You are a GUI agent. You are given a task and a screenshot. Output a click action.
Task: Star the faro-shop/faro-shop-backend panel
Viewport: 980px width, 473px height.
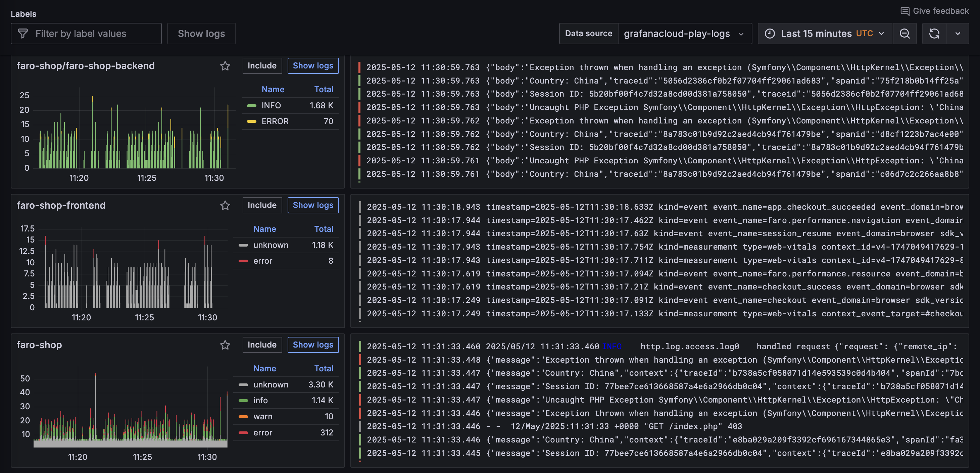(x=225, y=66)
